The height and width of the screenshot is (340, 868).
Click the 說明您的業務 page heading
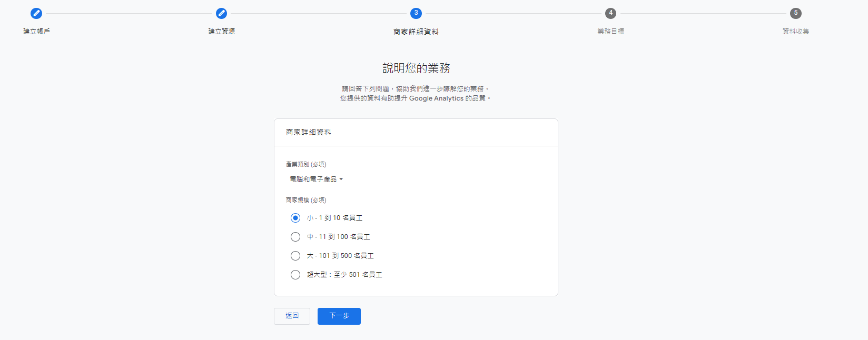click(x=416, y=68)
